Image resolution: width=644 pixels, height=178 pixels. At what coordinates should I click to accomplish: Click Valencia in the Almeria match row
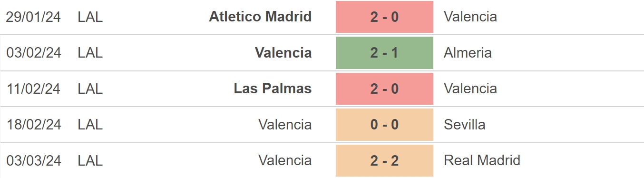click(283, 52)
